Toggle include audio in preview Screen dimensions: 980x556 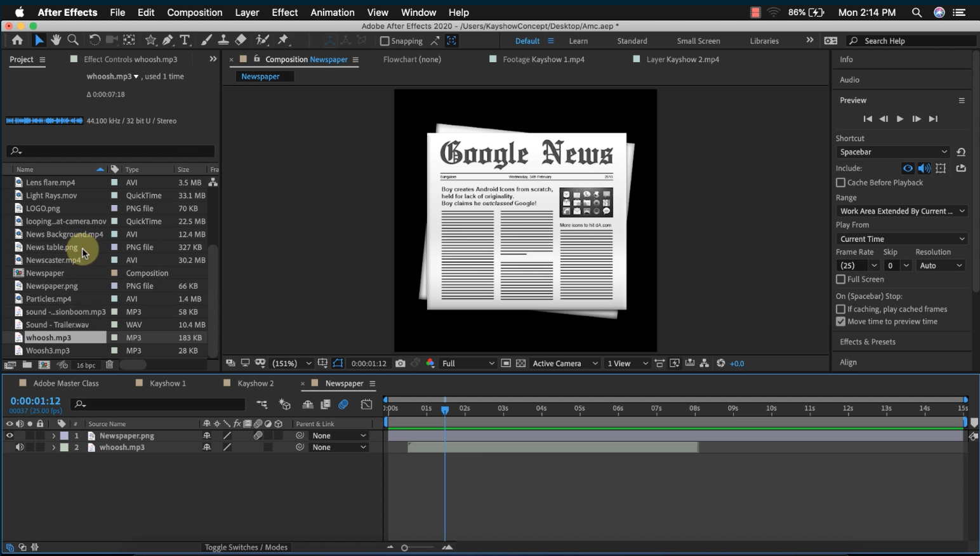pyautogui.click(x=924, y=168)
